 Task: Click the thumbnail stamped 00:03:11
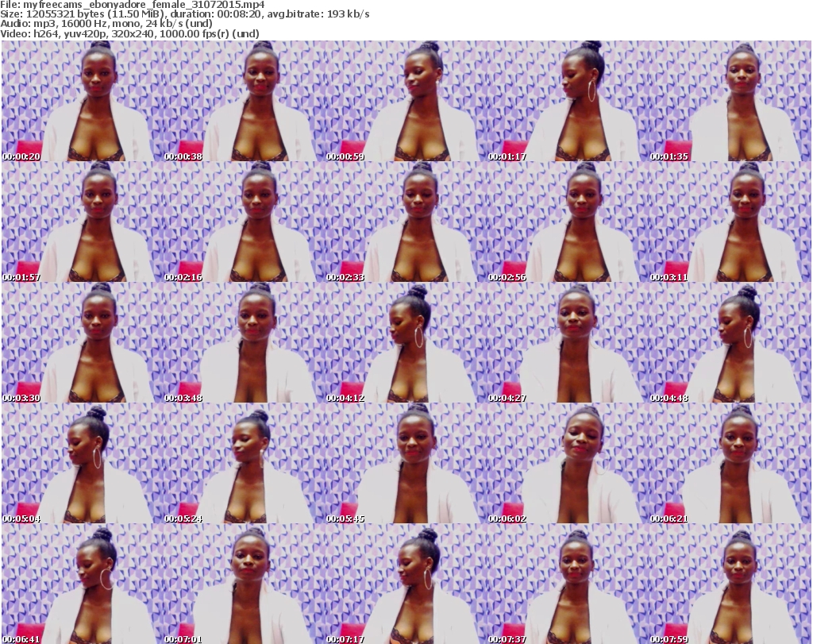click(730, 222)
